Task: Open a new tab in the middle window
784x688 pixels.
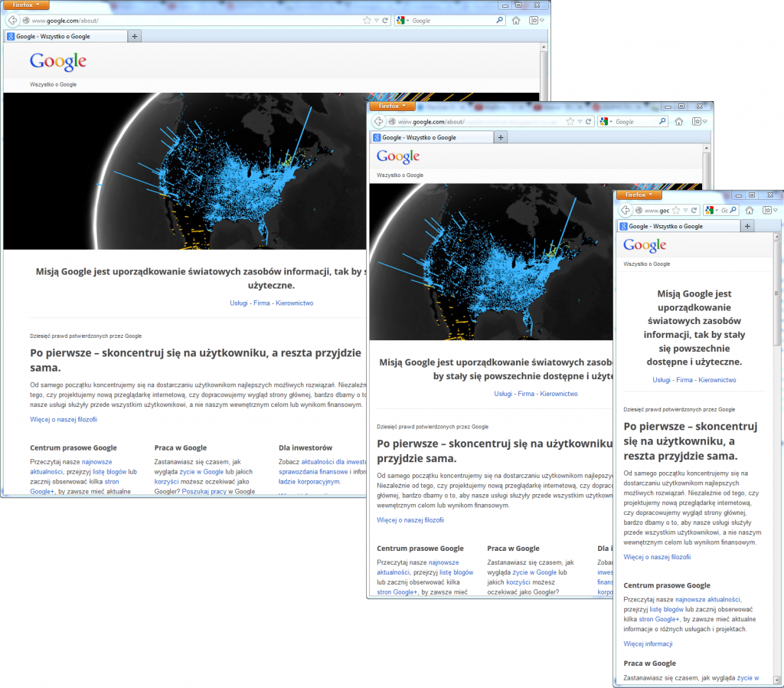Action: point(501,137)
